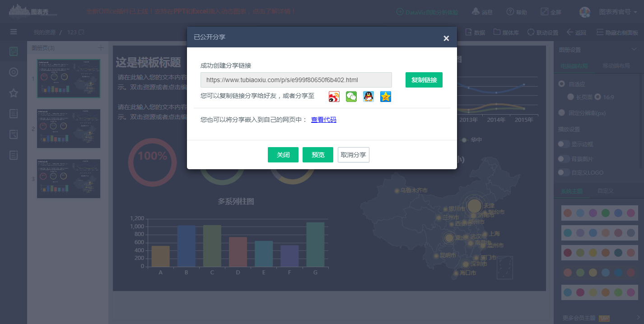The height and width of the screenshot is (324, 644).
Task: Share link via QQ penguin icon
Action: point(368,97)
